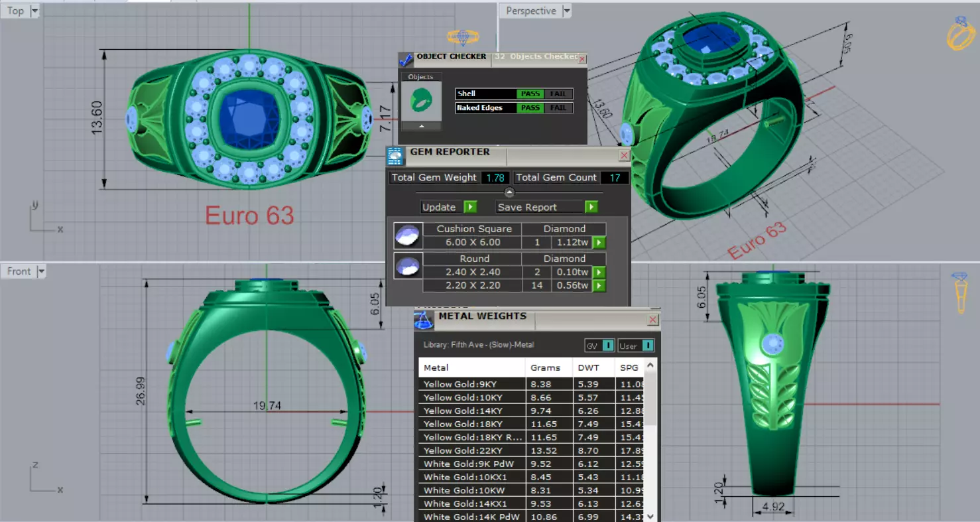Screen dimensions: 980x522
Task: Select FAIL for the Naked Edges check
Action: point(558,107)
